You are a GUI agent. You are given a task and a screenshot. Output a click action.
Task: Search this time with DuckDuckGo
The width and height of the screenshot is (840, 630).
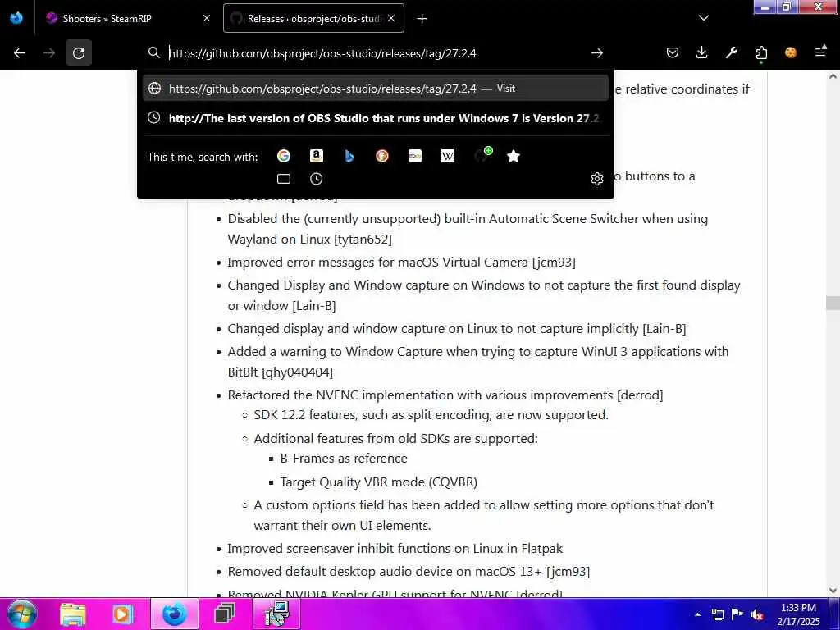(382, 156)
